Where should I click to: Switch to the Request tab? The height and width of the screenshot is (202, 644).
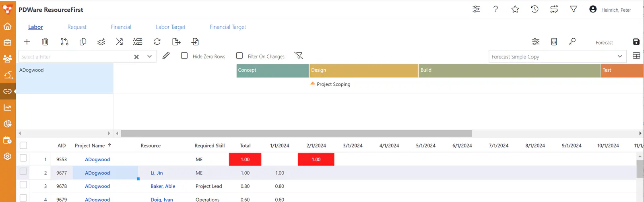[x=77, y=27]
